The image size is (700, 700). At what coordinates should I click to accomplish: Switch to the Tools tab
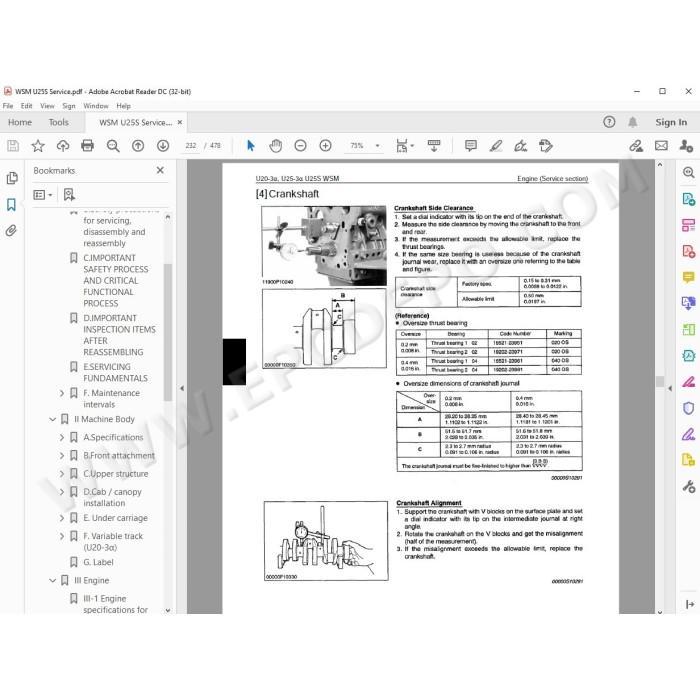[x=58, y=122]
